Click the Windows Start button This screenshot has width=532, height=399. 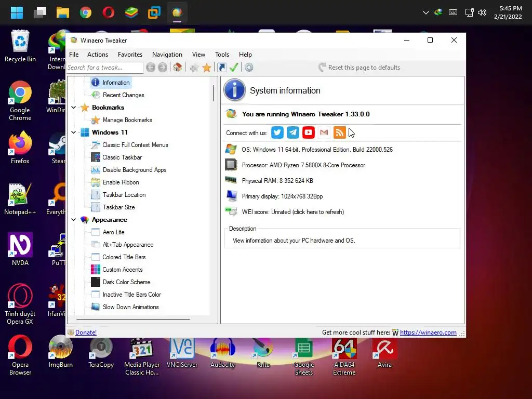click(17, 12)
